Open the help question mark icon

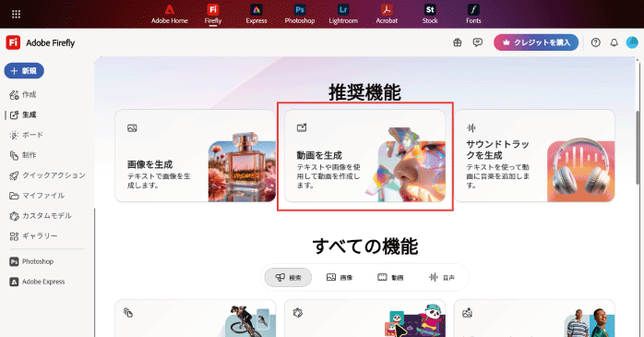[x=595, y=42]
